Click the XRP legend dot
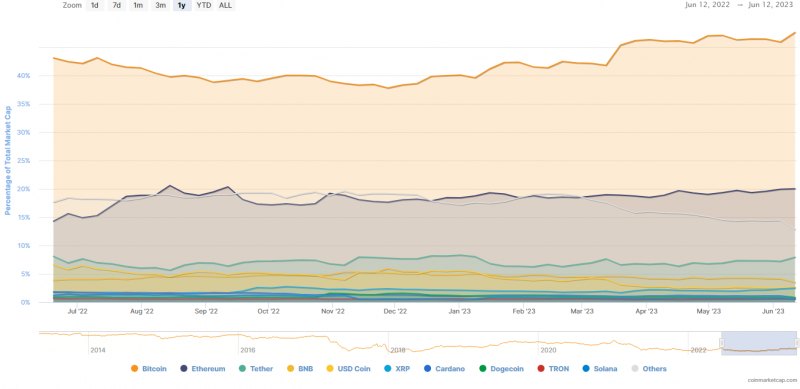This screenshot has width=800, height=389. click(387, 369)
